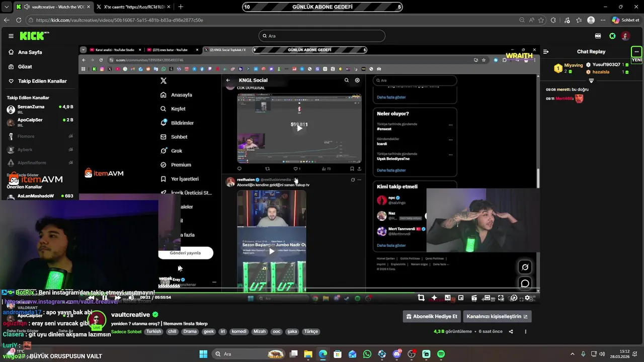The height and width of the screenshot is (362, 644).
Task: Open the Flomore channel in sidebar
Action: coord(39,136)
